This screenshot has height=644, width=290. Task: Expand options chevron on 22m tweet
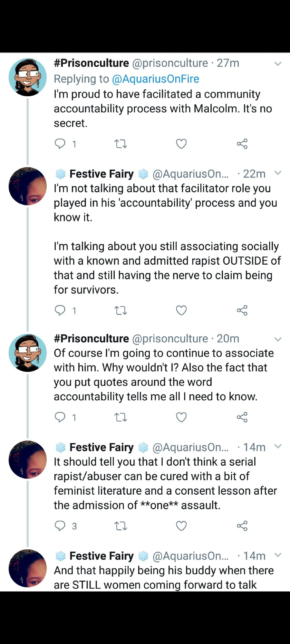pos(278,173)
